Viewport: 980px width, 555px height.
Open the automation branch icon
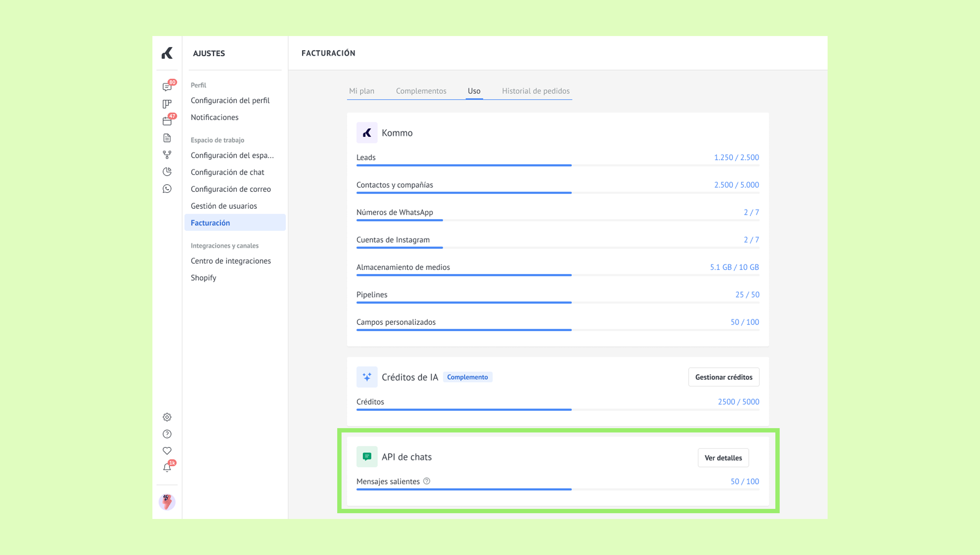167,155
